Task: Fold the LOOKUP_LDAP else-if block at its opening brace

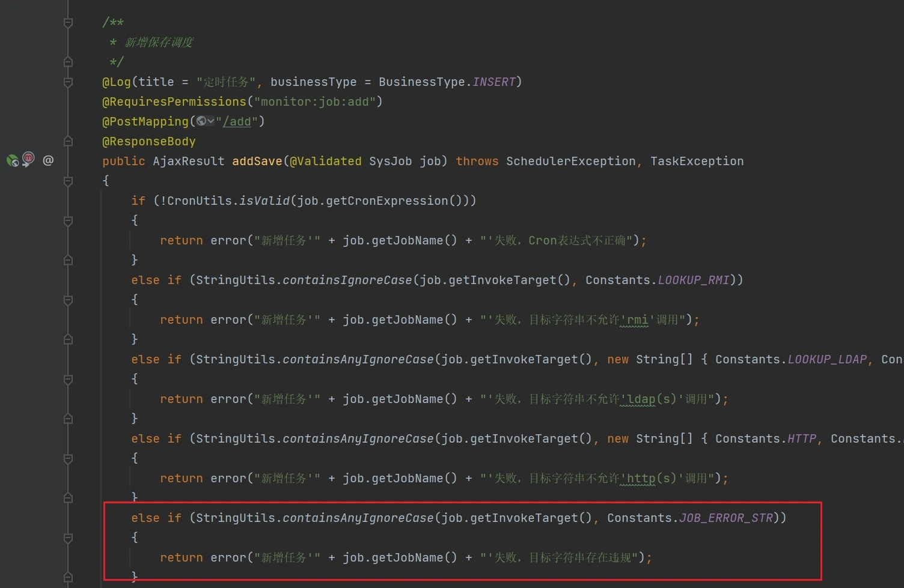Action: [68, 379]
